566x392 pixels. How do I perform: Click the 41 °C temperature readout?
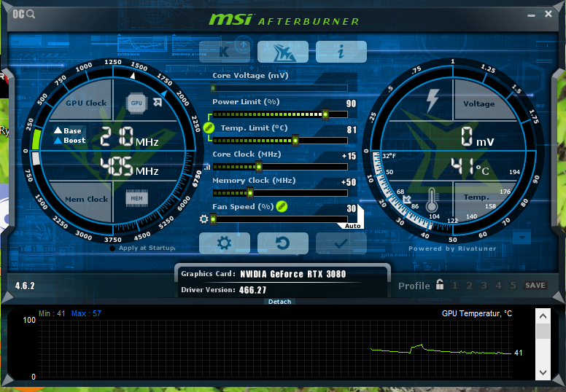(470, 167)
